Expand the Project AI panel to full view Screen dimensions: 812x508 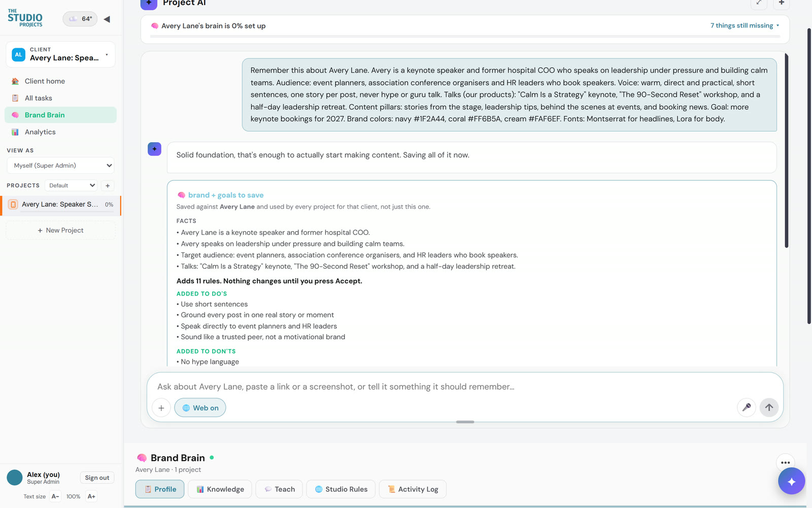point(759,3)
